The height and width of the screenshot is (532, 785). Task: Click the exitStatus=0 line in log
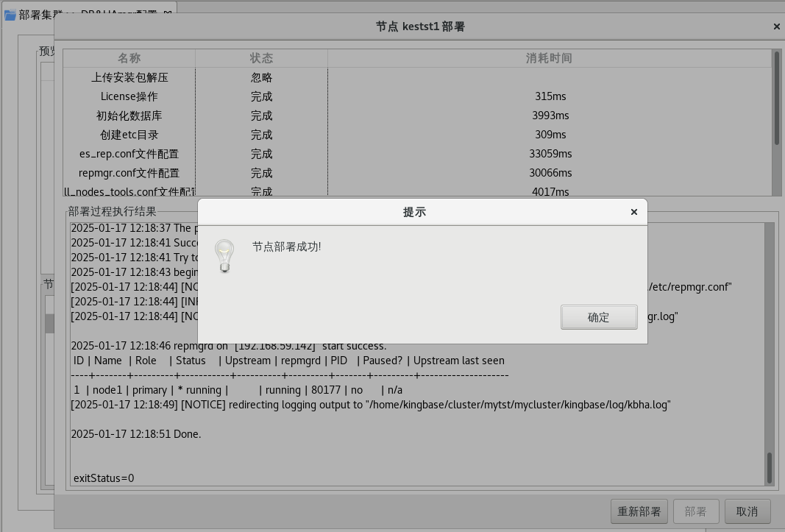(x=104, y=478)
